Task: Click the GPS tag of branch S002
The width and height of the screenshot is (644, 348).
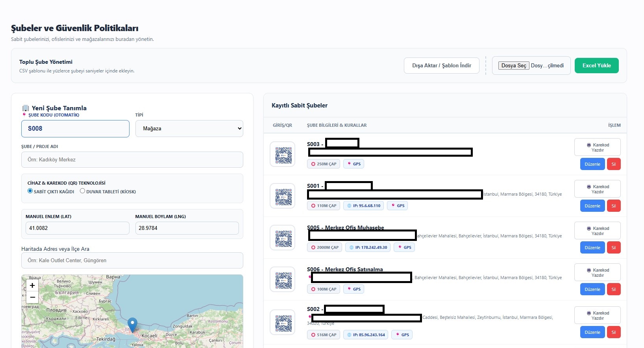Action: coord(402,335)
